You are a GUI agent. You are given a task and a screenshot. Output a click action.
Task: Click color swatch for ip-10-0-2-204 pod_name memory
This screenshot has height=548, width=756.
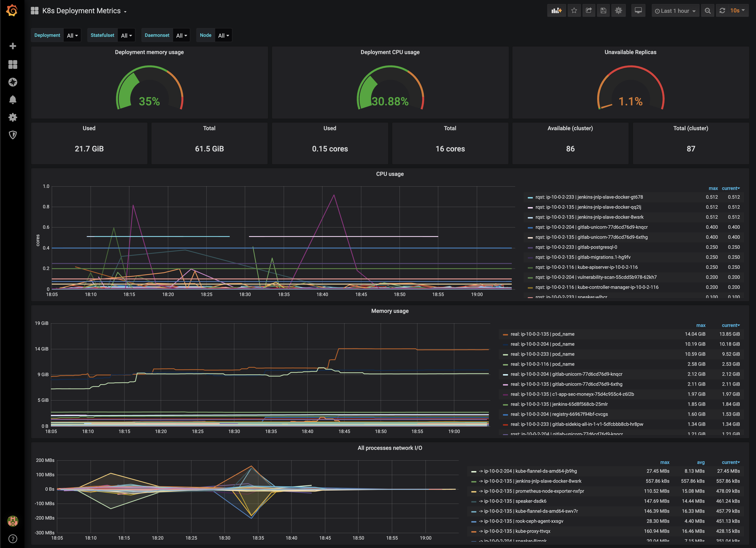(505, 345)
